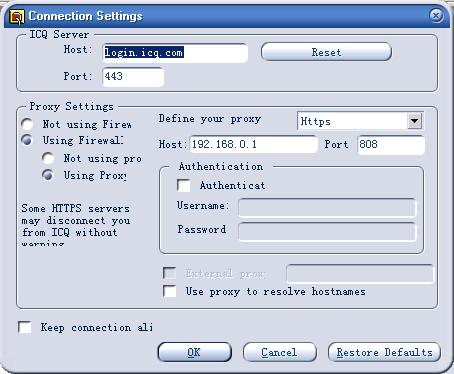Close the Connection Settings dialog
454x374 pixels.
click(x=436, y=15)
